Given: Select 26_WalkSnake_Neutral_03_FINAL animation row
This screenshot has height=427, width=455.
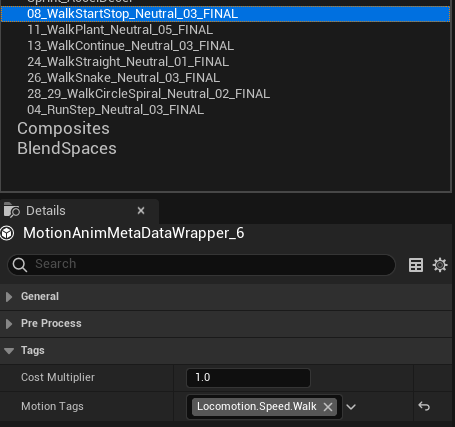Looking at the screenshot, I should coord(225,78).
